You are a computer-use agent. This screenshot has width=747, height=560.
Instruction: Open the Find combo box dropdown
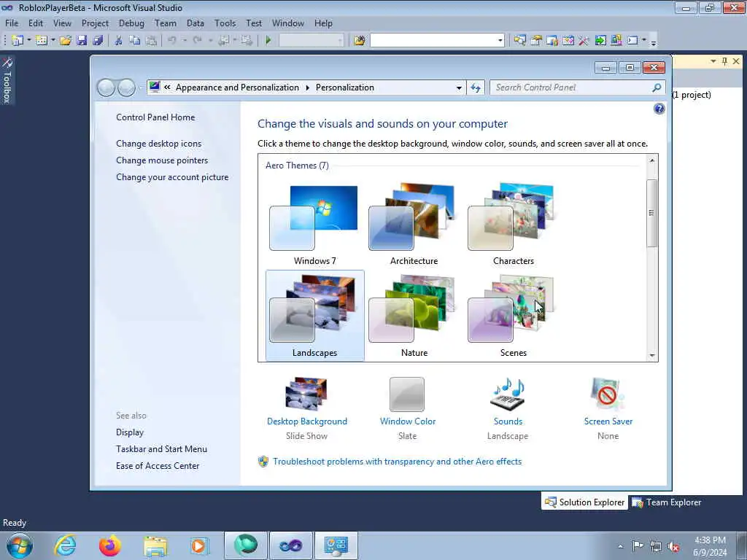click(500, 41)
